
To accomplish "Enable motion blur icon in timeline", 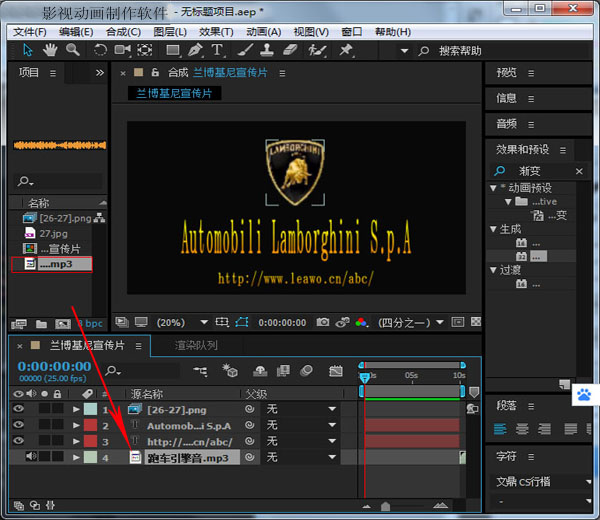I will tap(307, 371).
